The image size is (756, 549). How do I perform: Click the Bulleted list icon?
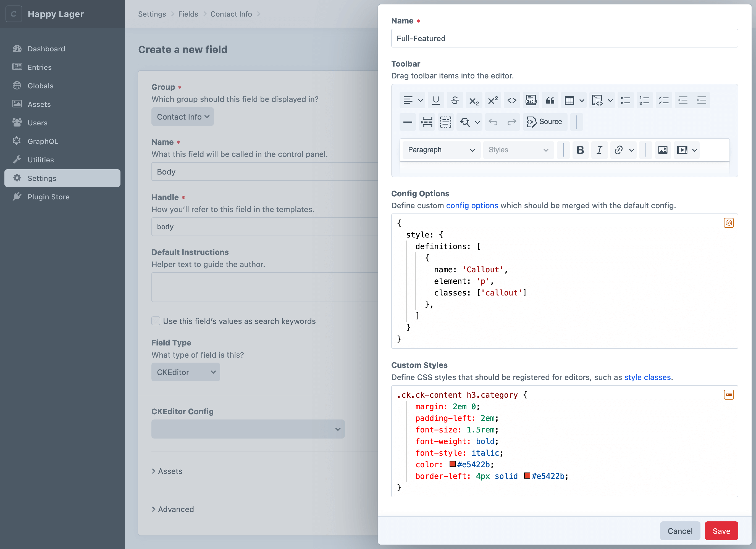tap(625, 100)
